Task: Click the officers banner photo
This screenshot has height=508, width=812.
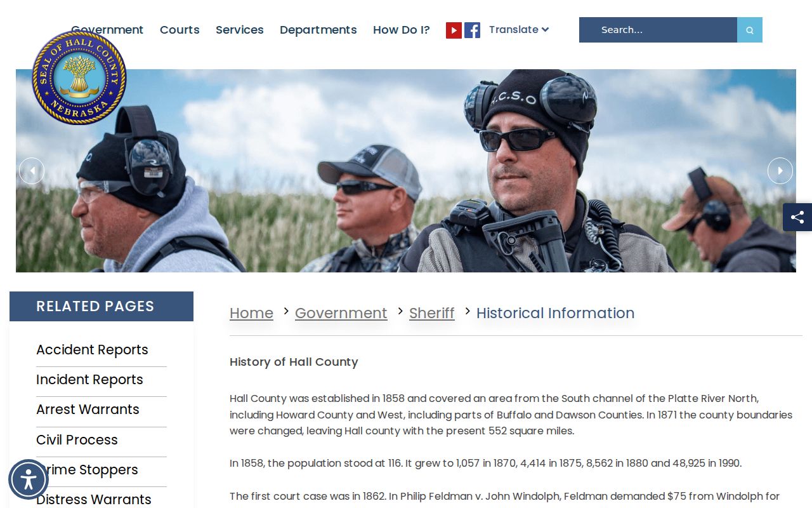Action: click(x=406, y=171)
